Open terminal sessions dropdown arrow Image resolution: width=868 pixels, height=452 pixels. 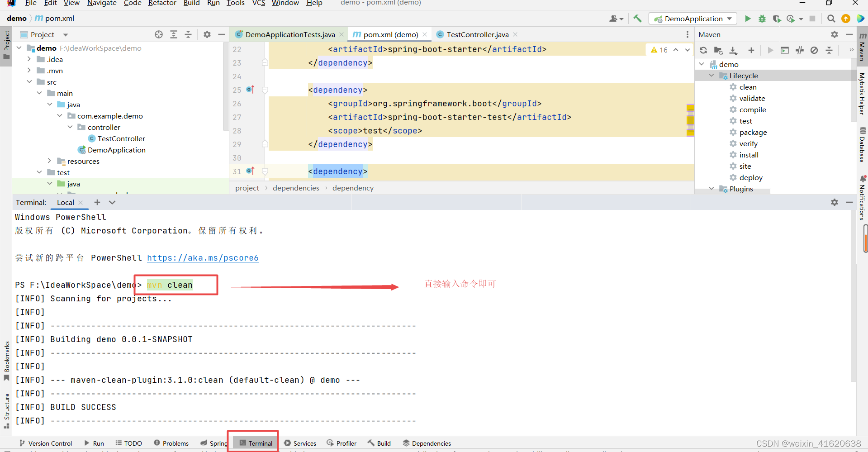pos(112,202)
